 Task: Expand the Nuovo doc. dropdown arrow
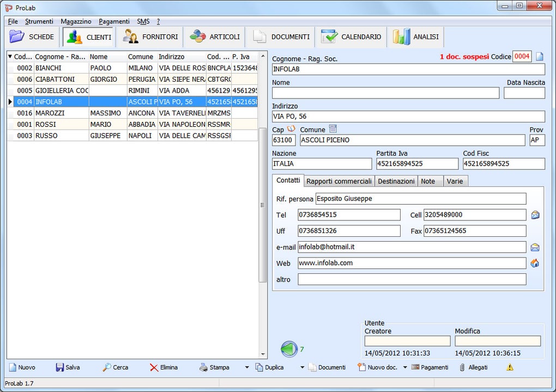[404, 367]
